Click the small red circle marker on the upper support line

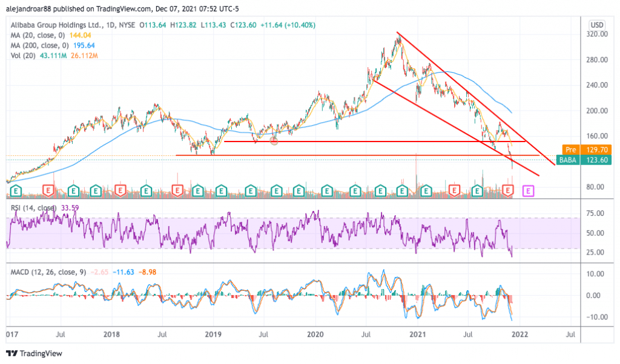[x=274, y=140]
